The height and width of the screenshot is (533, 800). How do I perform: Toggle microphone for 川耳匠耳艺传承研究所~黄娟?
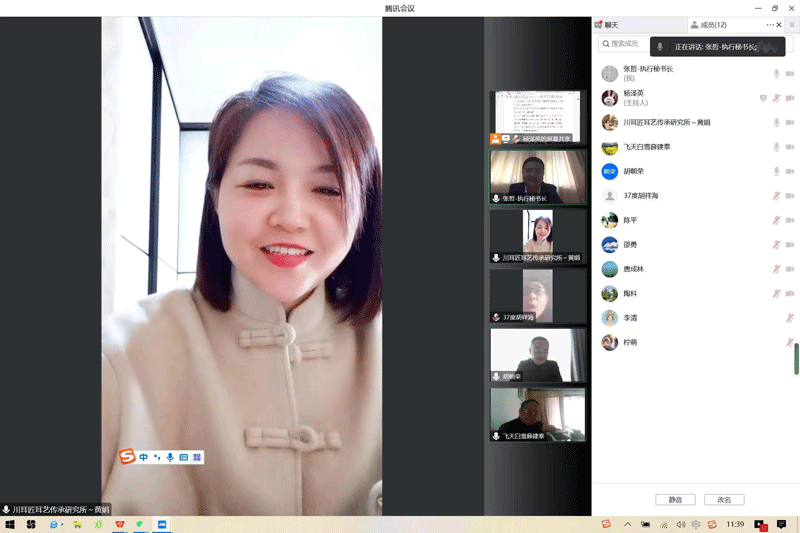[x=776, y=123]
